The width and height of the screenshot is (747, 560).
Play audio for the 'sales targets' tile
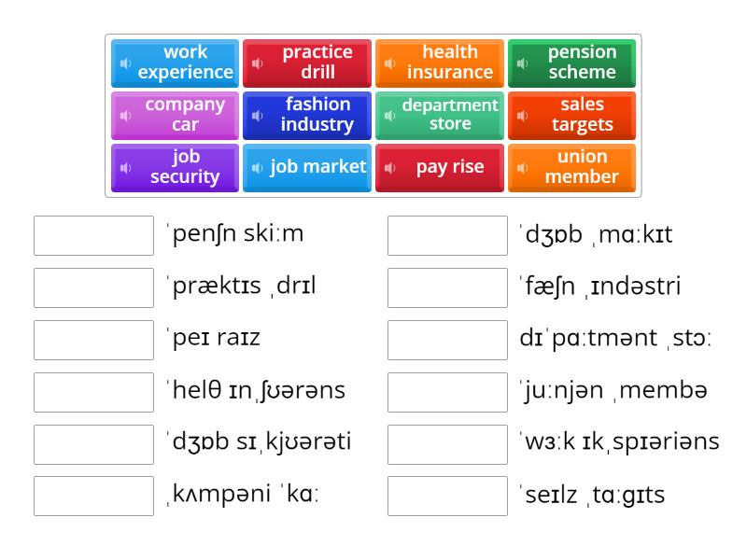(x=523, y=115)
